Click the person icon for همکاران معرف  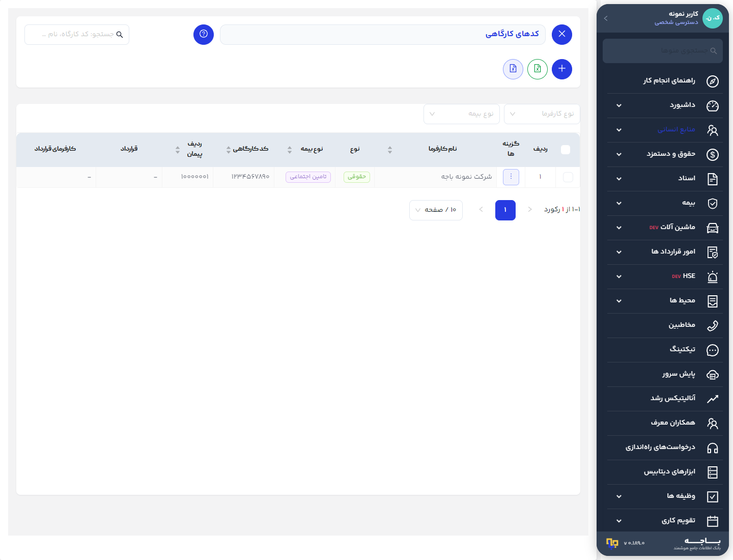click(713, 423)
